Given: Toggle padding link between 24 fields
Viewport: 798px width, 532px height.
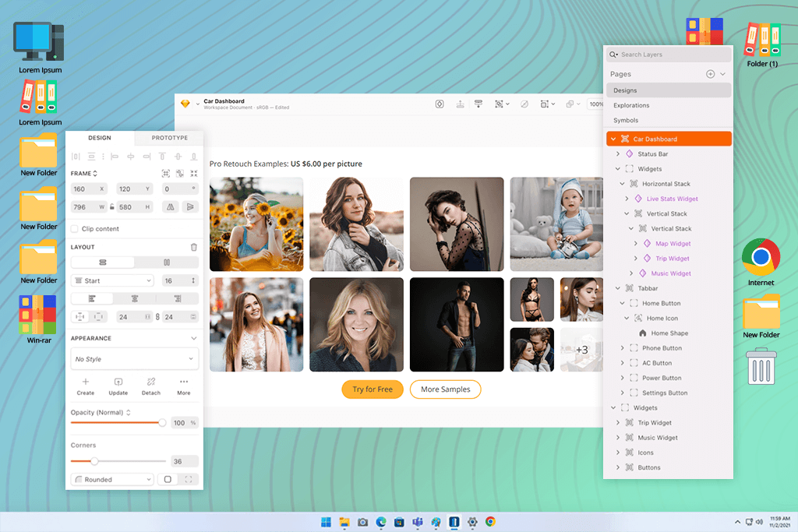Looking at the screenshot, I should pyautogui.click(x=157, y=317).
